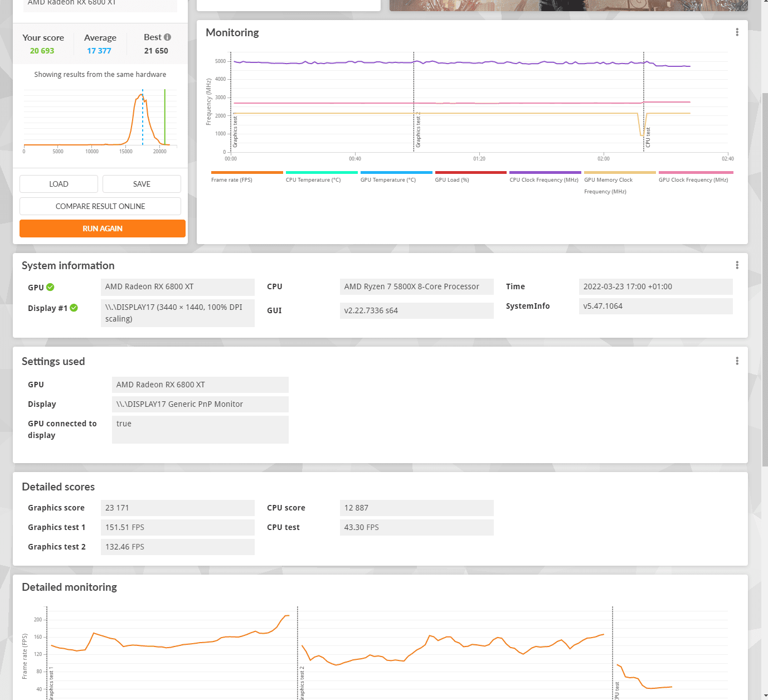
Task: Select Graphics test 2 value 132.46 FPS
Action: [178, 547]
